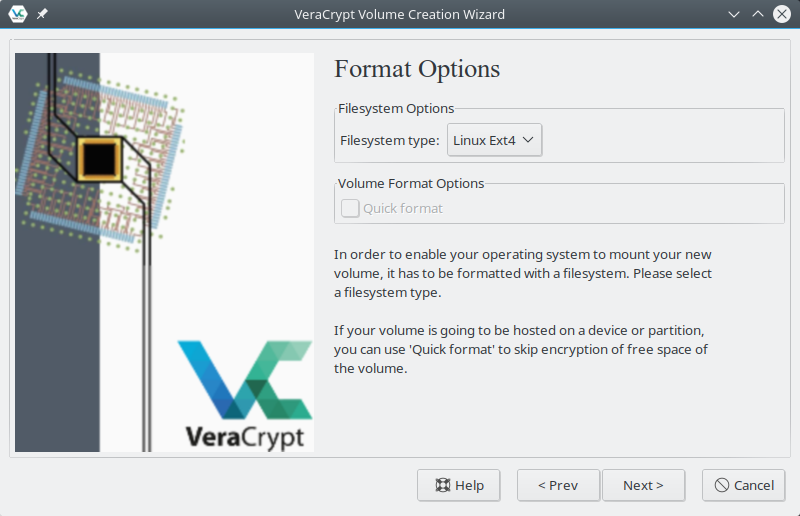Close the Volume Creation Wizard window

click(x=782, y=14)
